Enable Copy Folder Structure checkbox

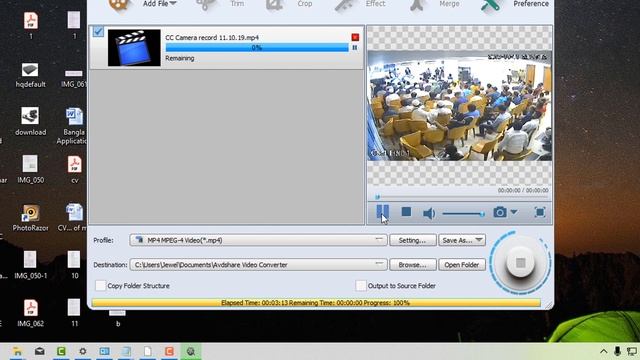click(x=100, y=285)
